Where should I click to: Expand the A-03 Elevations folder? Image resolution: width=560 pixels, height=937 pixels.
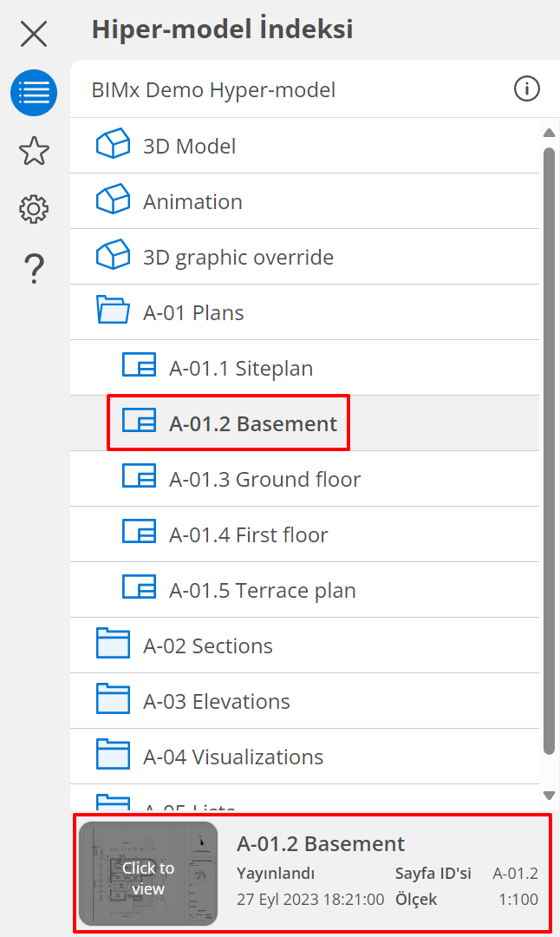click(x=216, y=701)
